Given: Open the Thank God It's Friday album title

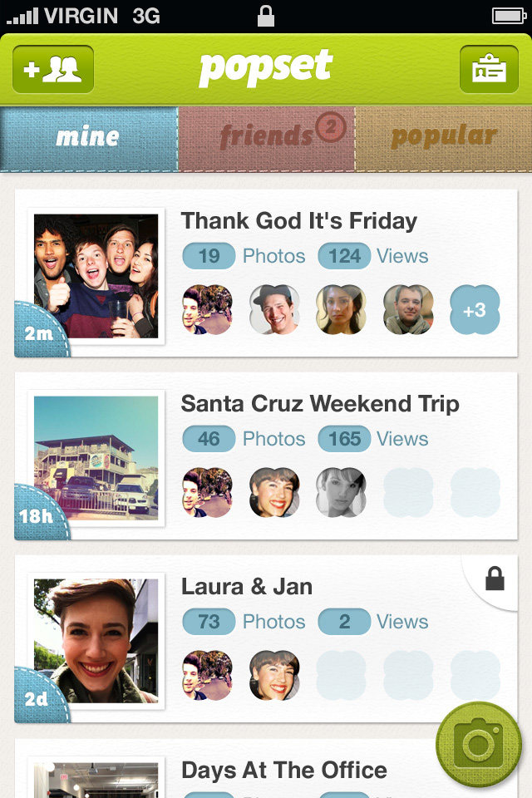Looking at the screenshot, I should (x=299, y=221).
